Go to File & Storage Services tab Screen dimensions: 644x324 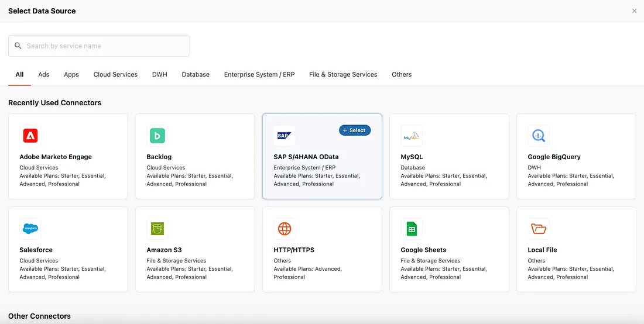coord(343,75)
